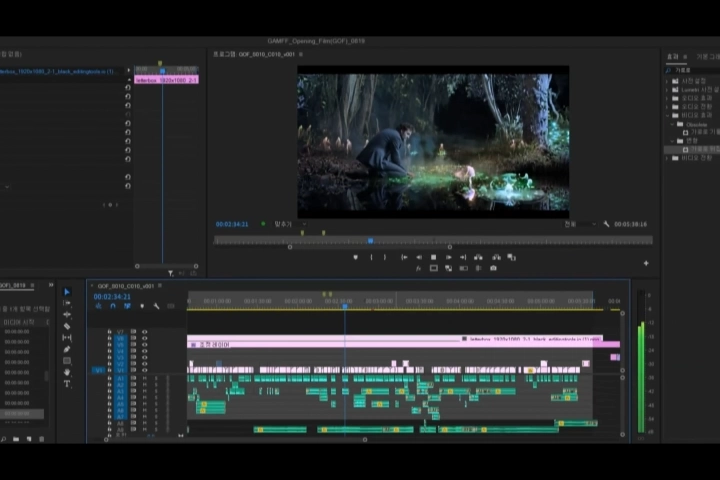Image resolution: width=720 pixels, height=480 pixels.
Task: Toggle lock on track V7
Action: (x=109, y=332)
